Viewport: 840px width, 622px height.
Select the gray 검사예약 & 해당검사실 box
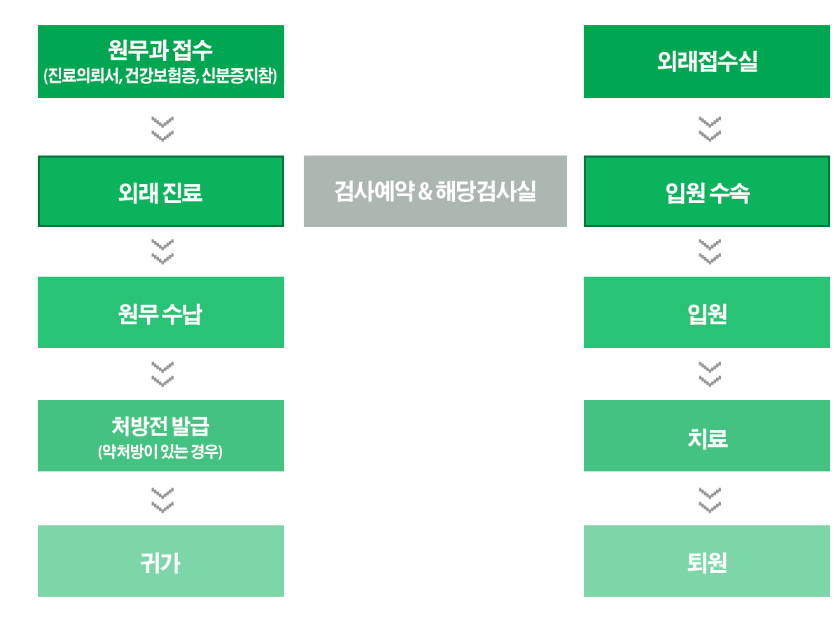(x=435, y=191)
